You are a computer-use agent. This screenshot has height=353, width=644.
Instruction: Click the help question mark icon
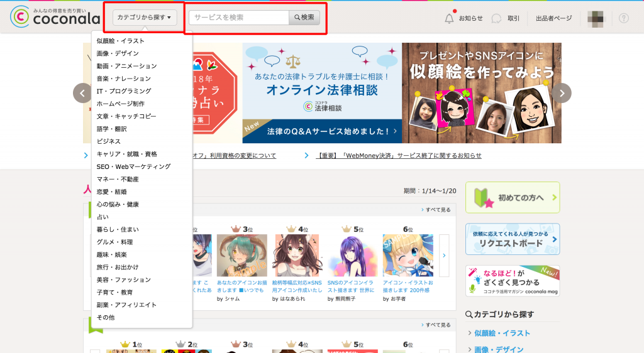click(x=623, y=18)
